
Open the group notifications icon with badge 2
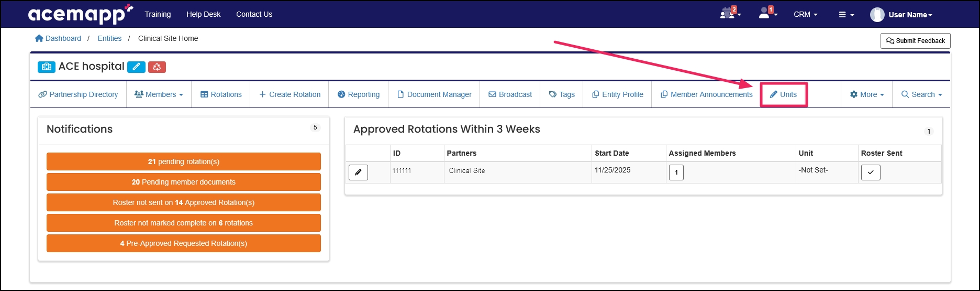[x=730, y=14]
